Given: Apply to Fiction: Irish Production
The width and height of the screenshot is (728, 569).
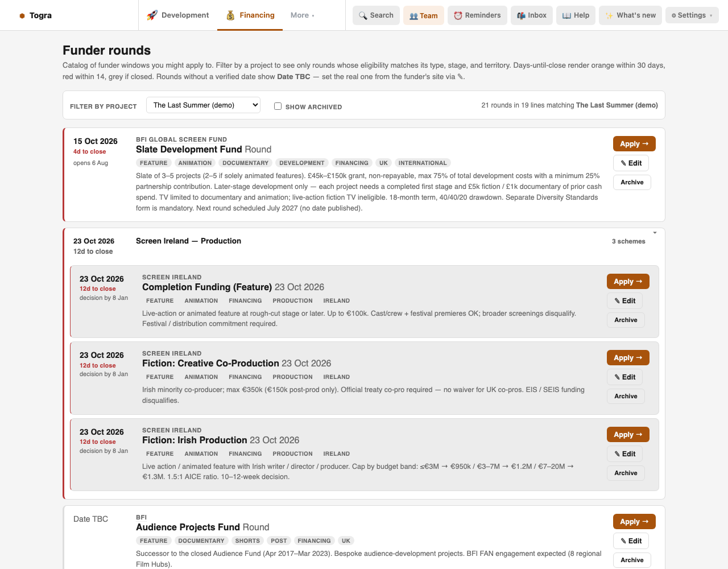Looking at the screenshot, I should [628, 435].
